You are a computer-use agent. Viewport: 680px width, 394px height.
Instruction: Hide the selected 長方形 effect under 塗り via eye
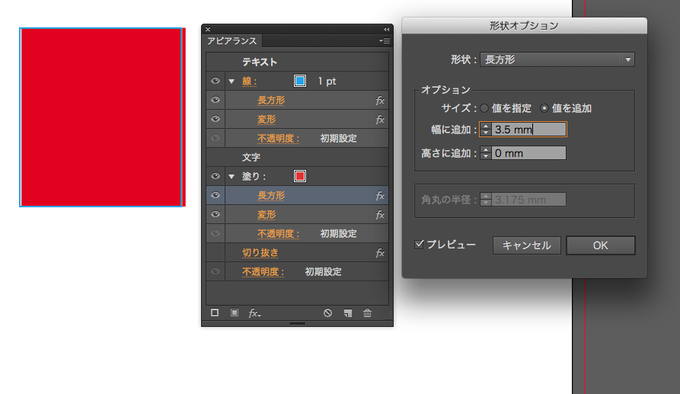[216, 195]
